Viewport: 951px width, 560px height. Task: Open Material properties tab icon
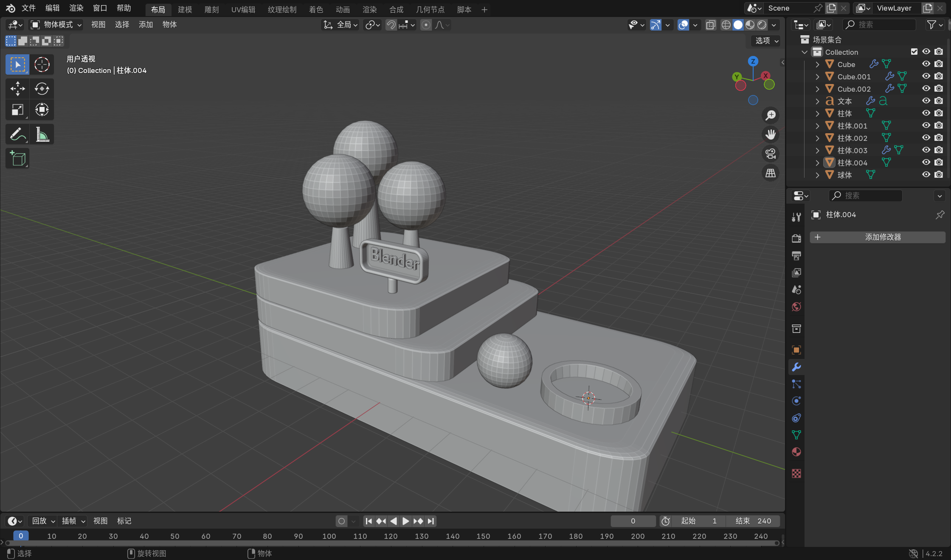tap(796, 452)
